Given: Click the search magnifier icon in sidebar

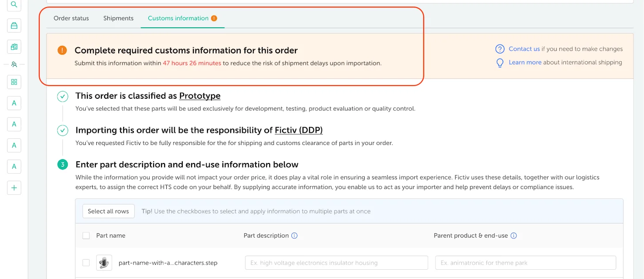Looking at the screenshot, I should click(x=14, y=5).
